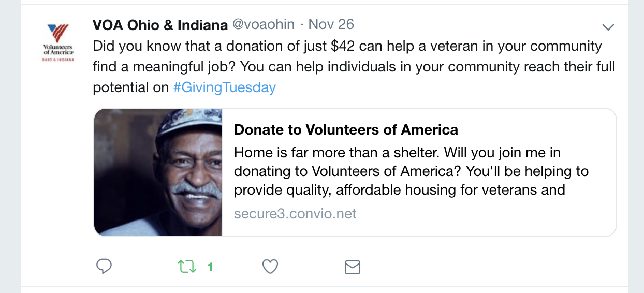Click the 'potential on' text before the hashtag
Image resolution: width=644 pixels, height=293 pixels.
[130, 87]
